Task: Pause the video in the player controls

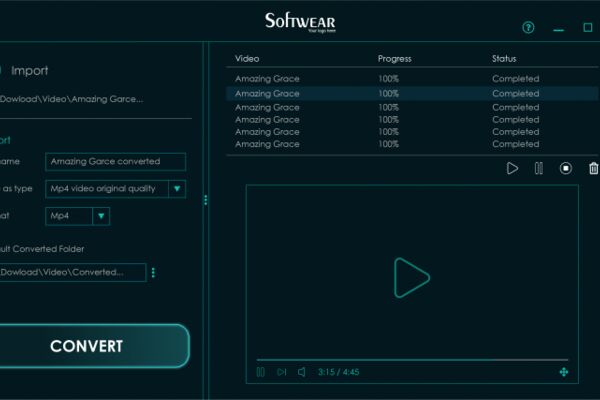Action: (x=261, y=372)
